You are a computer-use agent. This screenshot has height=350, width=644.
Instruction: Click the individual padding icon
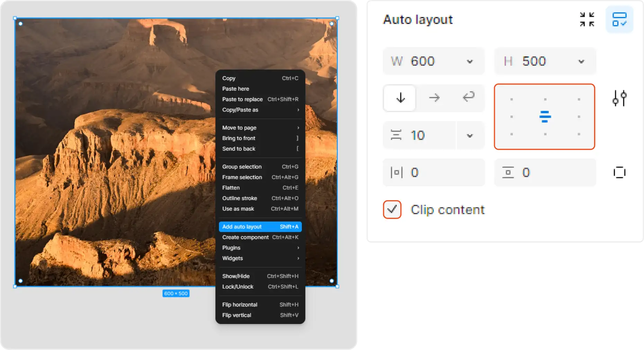(x=619, y=172)
